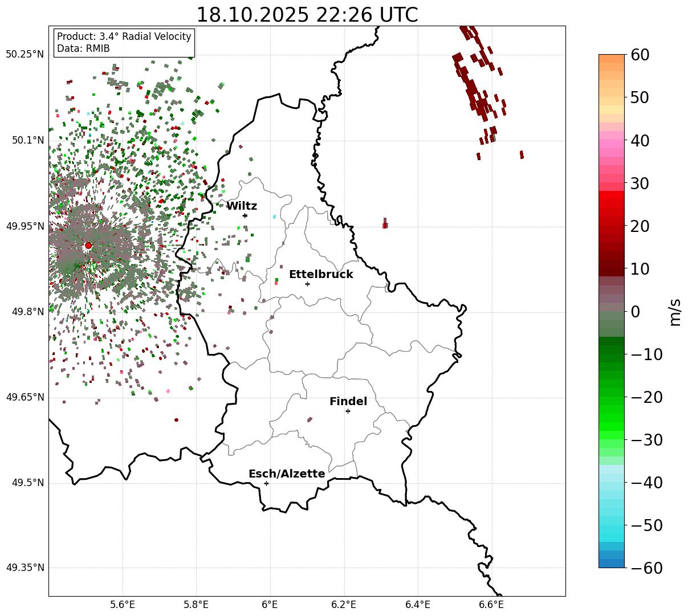Viewport: 688px width, 616px height.
Task: Click the 49.35°N latitude tick label
Action: (x=25, y=568)
